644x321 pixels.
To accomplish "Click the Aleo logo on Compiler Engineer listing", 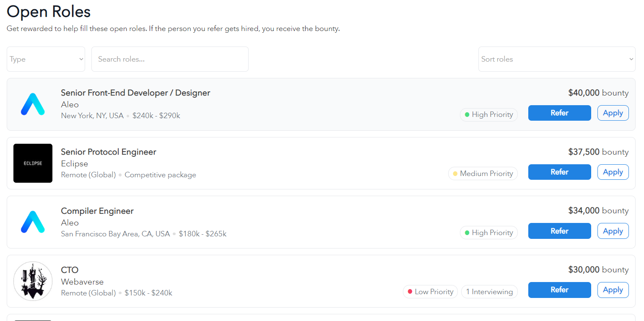I will [33, 222].
